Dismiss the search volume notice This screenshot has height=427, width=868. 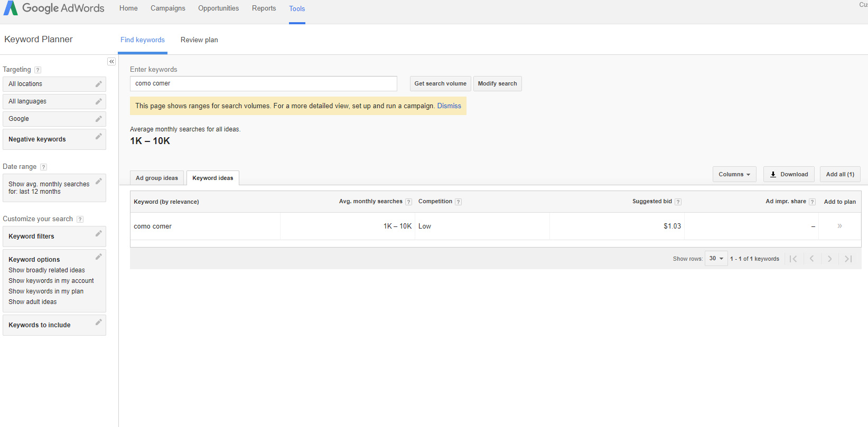tap(449, 106)
